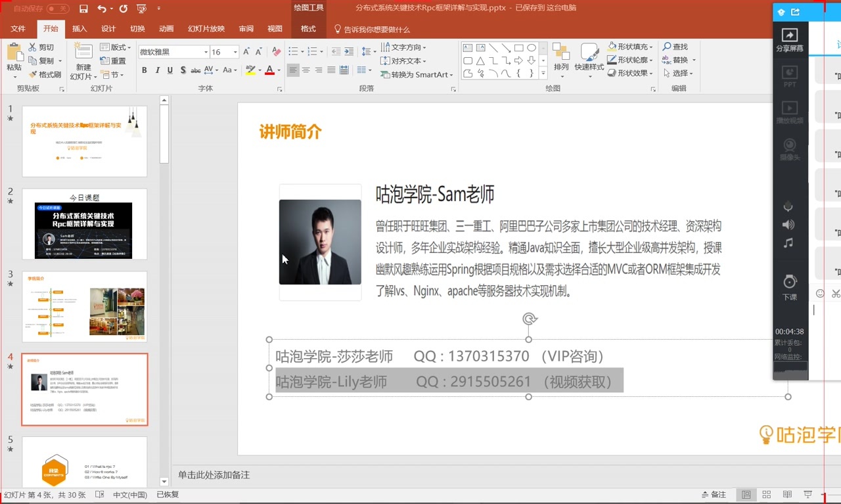Click the text highlight color swatch

pos(250,70)
